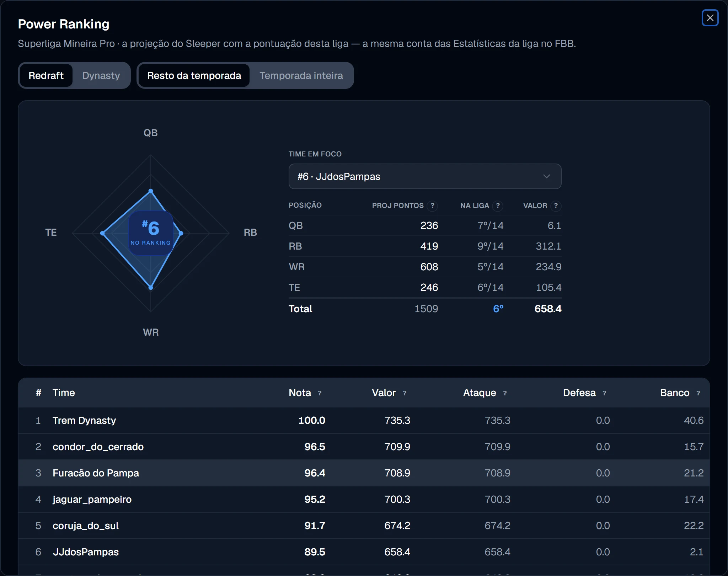728x576 pixels.
Task: Open help icon beside Valor in teams table
Action: tap(405, 393)
